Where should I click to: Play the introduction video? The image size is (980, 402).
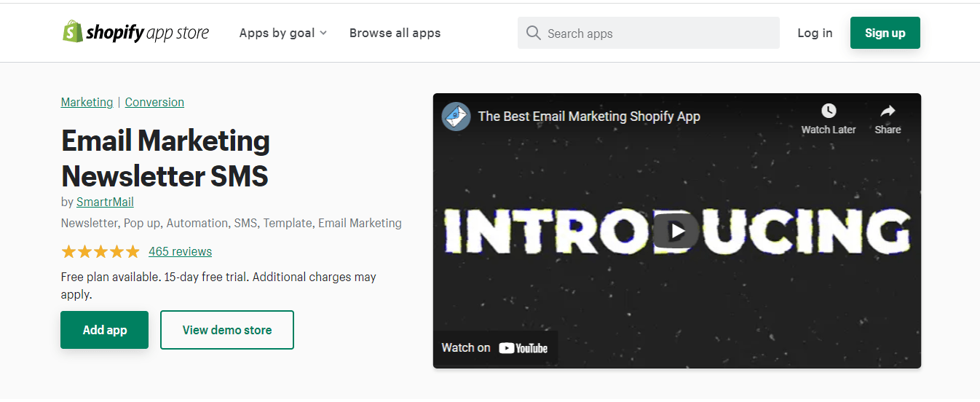tap(676, 231)
